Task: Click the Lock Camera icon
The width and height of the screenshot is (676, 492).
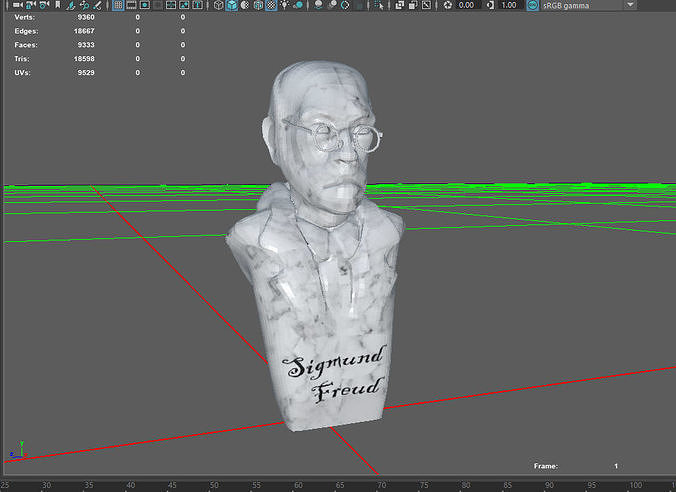Action: pyautogui.click(x=31, y=5)
